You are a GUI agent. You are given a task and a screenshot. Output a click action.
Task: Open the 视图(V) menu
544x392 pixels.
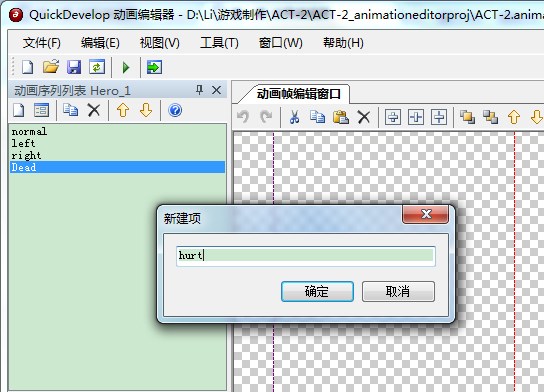(160, 43)
